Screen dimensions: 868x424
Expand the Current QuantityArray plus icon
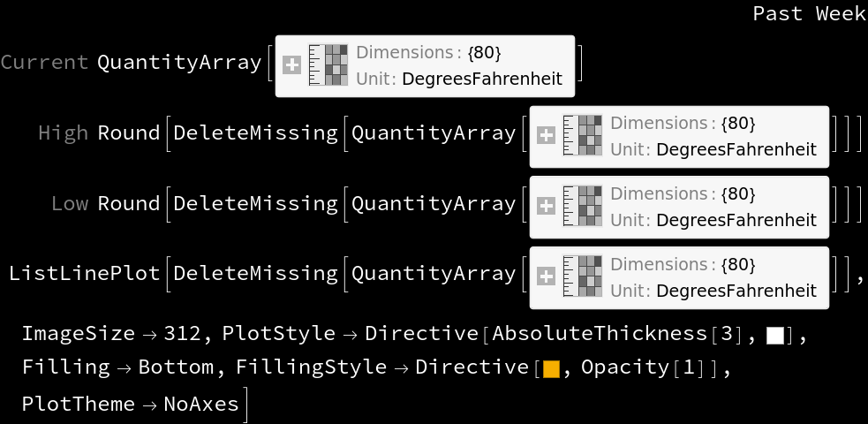pos(292,65)
